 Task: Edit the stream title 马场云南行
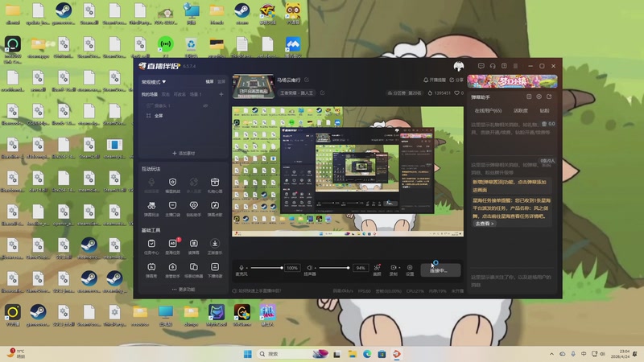[x=307, y=80]
